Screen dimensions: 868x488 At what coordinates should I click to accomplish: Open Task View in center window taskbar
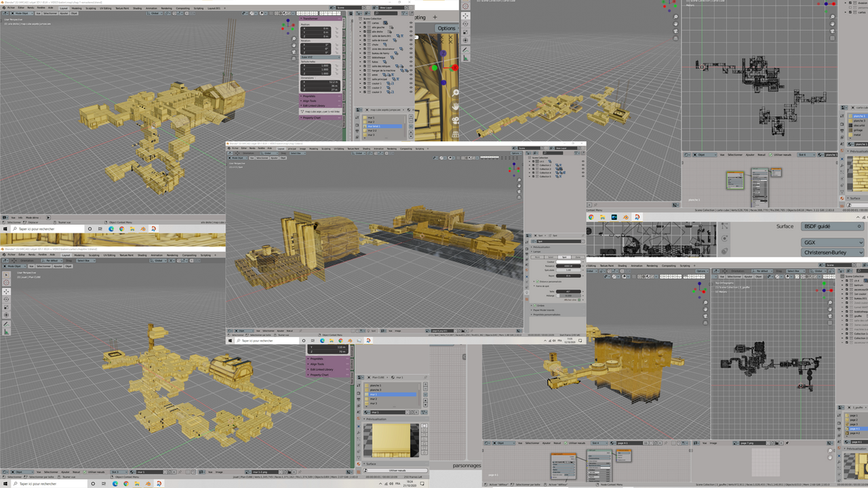point(313,341)
